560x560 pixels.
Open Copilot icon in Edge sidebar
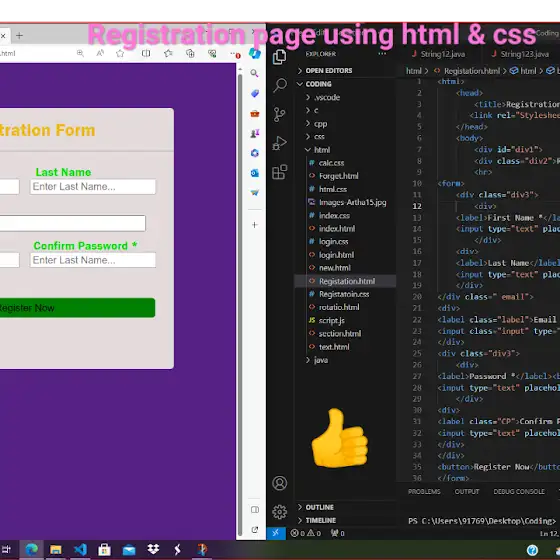(x=255, y=54)
